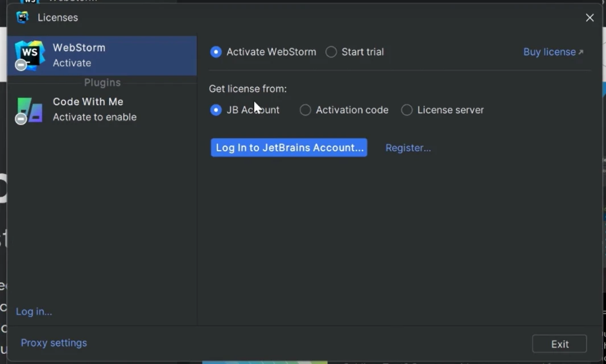
Task: Click the WebStorm WS product icon
Action: [x=30, y=55]
